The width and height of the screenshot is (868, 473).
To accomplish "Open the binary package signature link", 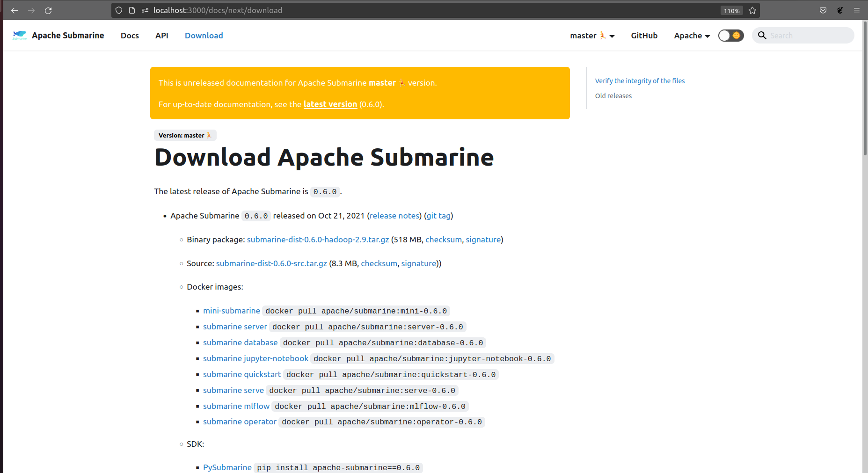I will pyautogui.click(x=483, y=240).
